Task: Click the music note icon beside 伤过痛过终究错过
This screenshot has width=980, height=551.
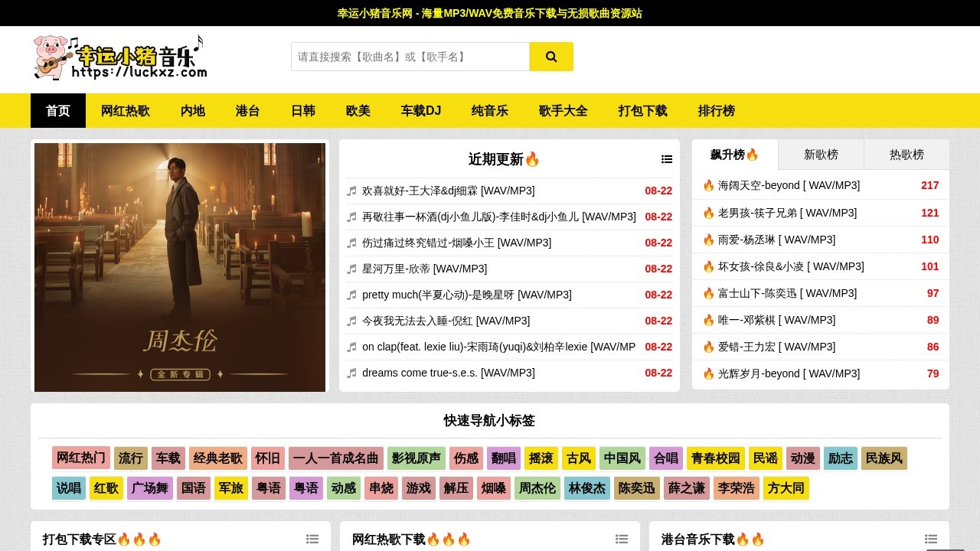Action: [x=351, y=243]
